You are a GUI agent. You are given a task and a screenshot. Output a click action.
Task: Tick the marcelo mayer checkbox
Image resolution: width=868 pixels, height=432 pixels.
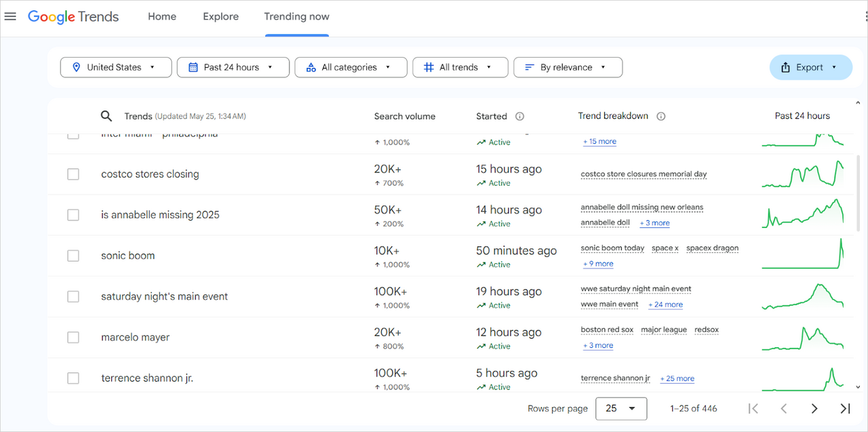(73, 337)
